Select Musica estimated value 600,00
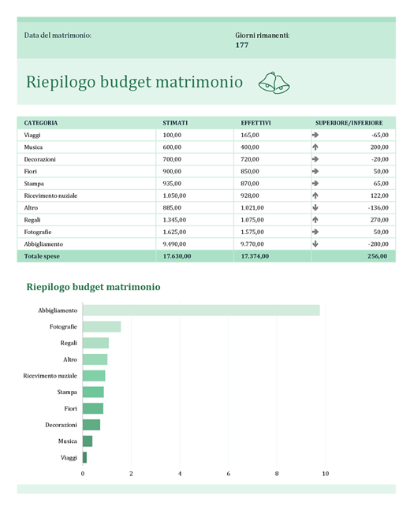The width and height of the screenshot is (410, 532). click(172, 147)
